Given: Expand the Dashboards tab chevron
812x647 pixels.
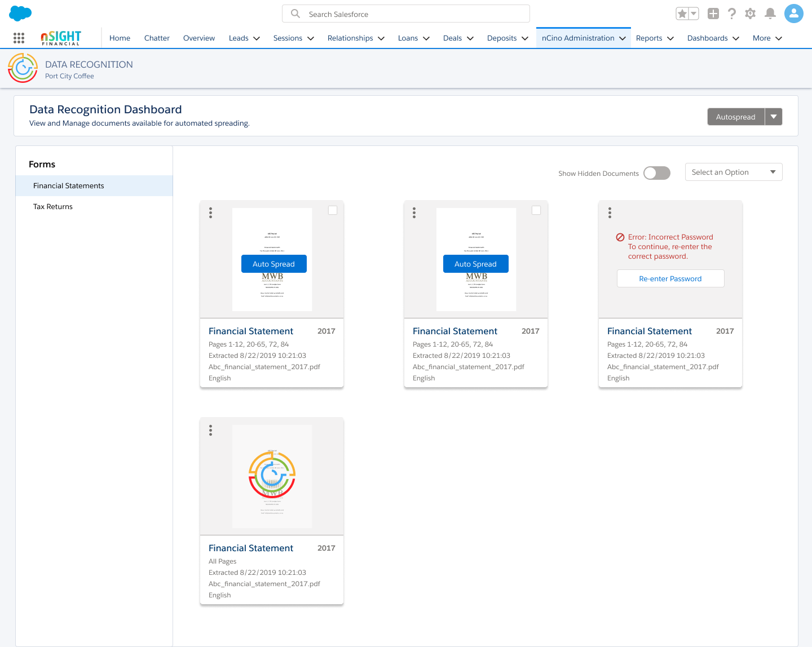Looking at the screenshot, I should [736, 38].
